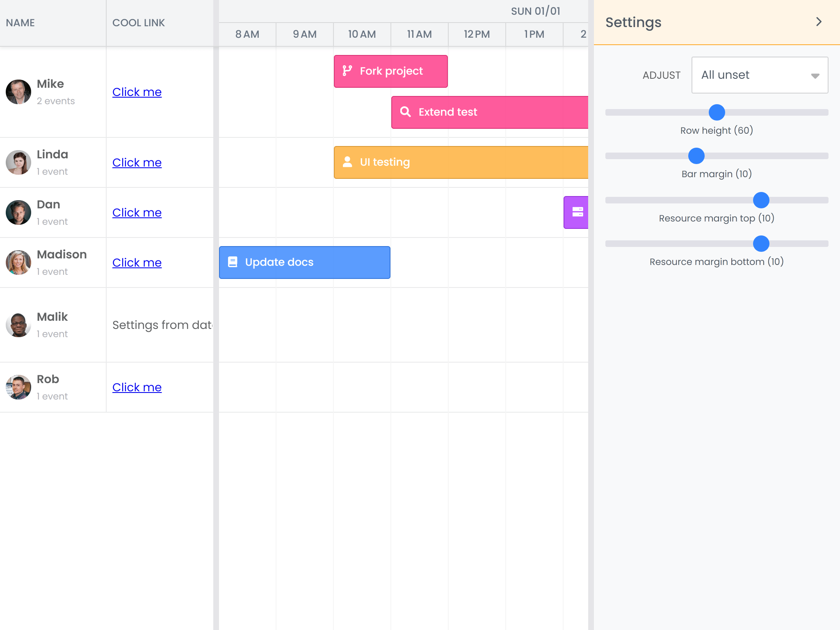Click the dropdown arrow next to All unset
The height and width of the screenshot is (630, 840).
point(815,75)
